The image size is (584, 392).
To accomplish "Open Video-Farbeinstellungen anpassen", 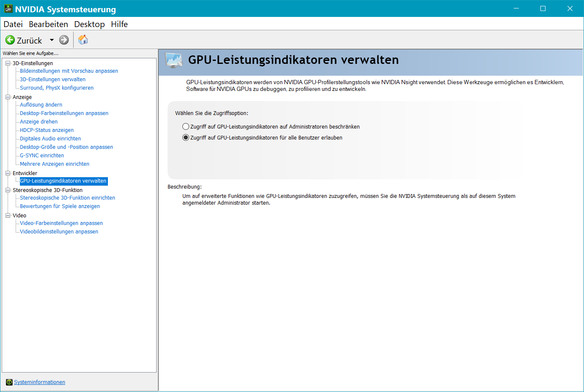I will [x=61, y=223].
